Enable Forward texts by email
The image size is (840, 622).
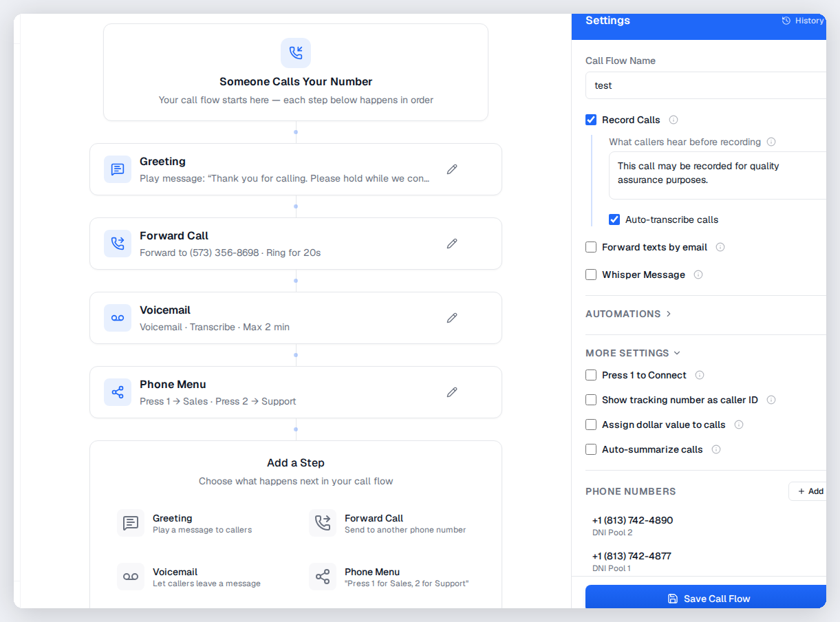coord(591,247)
